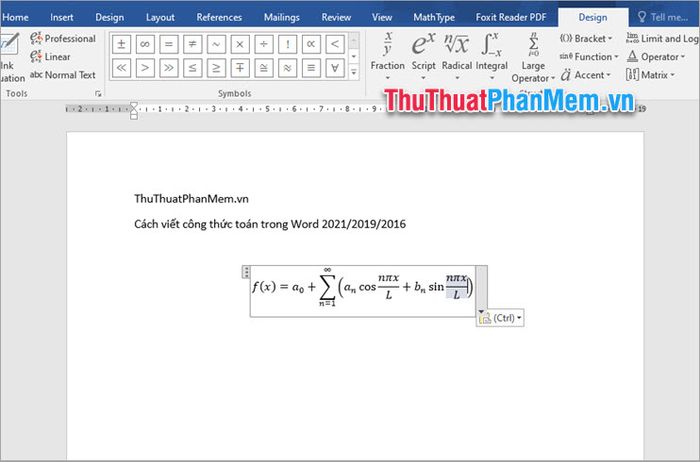Click the equation box move handle
700x462 pixels.
tap(246, 272)
